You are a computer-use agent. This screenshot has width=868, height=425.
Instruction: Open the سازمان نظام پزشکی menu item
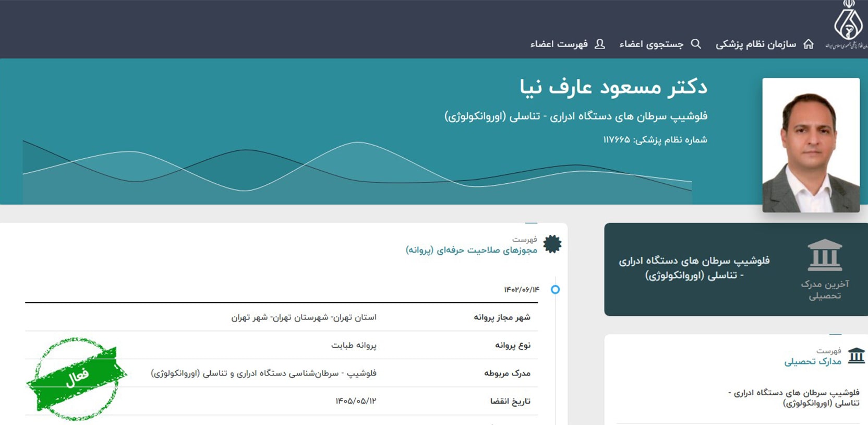point(756,44)
